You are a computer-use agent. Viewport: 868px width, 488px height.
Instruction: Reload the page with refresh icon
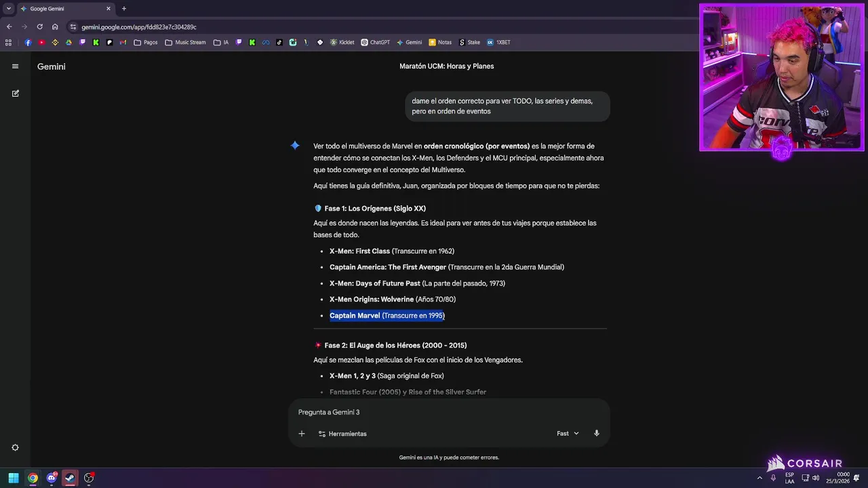click(x=39, y=27)
